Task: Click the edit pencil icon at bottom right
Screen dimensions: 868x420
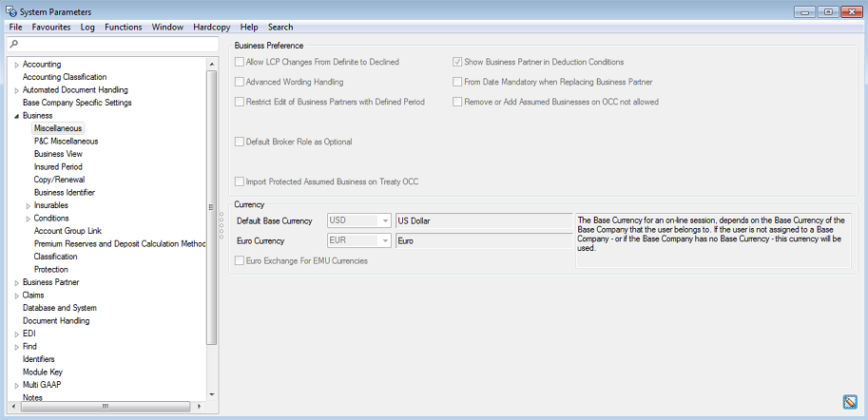Action: click(849, 402)
